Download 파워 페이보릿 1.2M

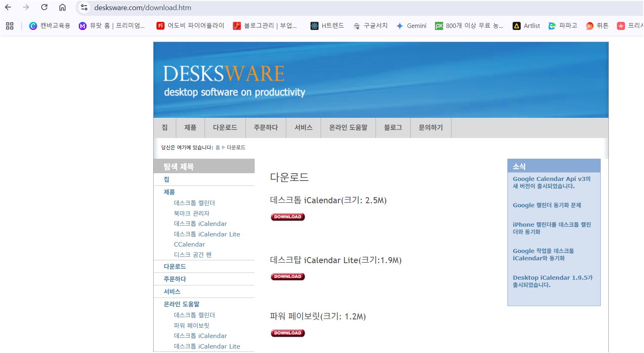[287, 333]
